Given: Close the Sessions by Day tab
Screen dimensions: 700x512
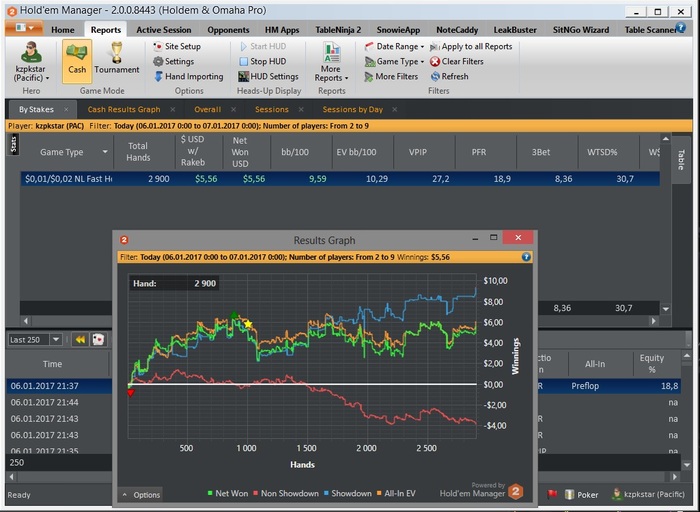Looking at the screenshot, I should click(x=394, y=109).
